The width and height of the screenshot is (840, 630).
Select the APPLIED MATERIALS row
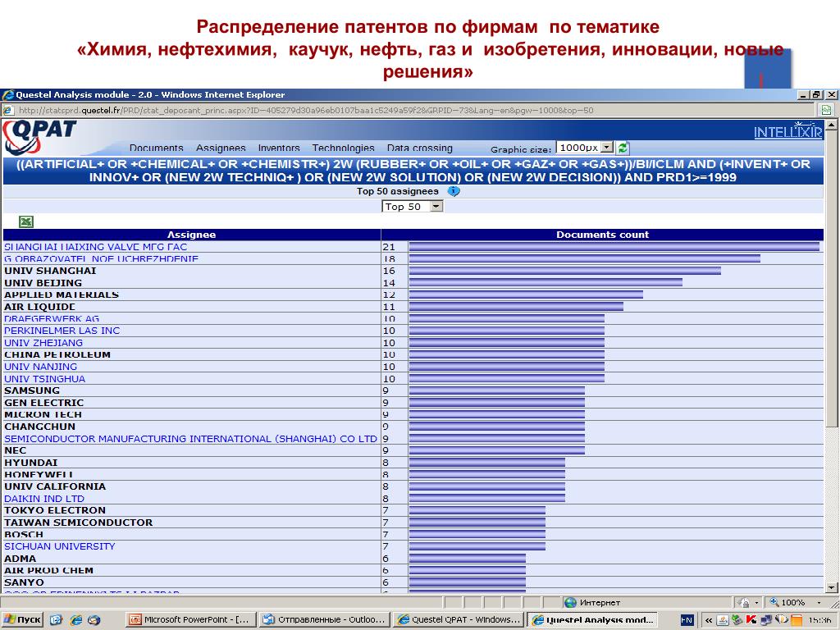point(413,294)
